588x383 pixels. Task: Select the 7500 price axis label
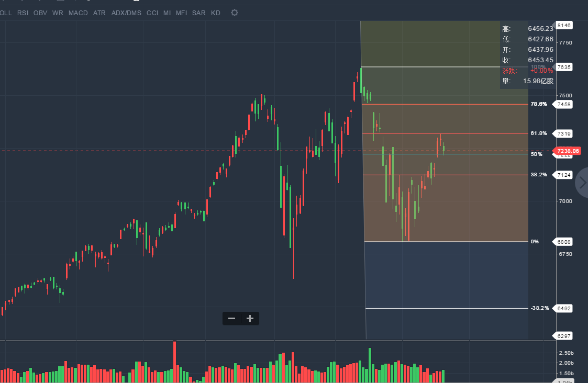coord(565,96)
